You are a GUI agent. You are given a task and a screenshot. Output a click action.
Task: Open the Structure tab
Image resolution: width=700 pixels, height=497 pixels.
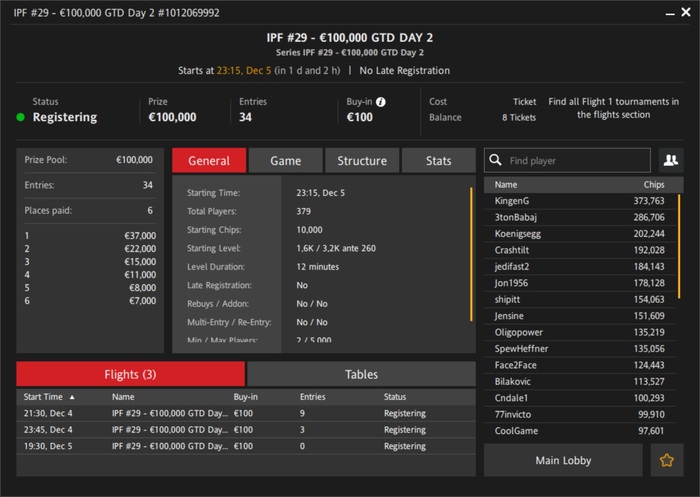click(x=362, y=160)
